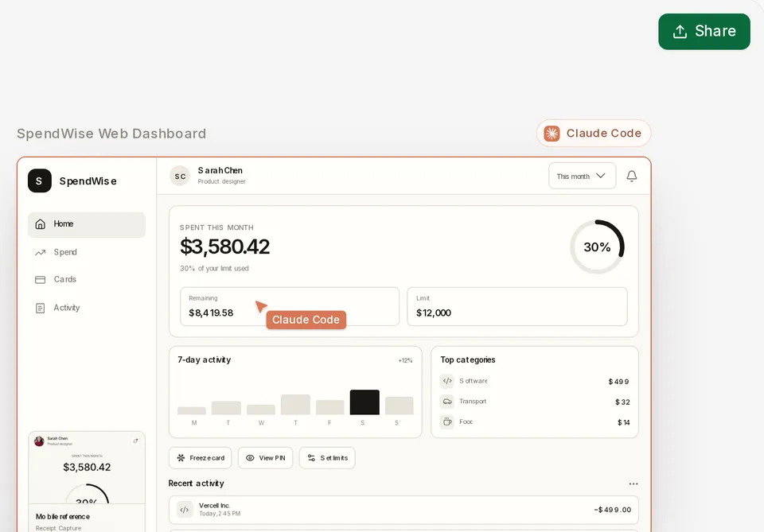Open the Home sidebar menu item
Viewport: 764px width, 532px height.
87,224
